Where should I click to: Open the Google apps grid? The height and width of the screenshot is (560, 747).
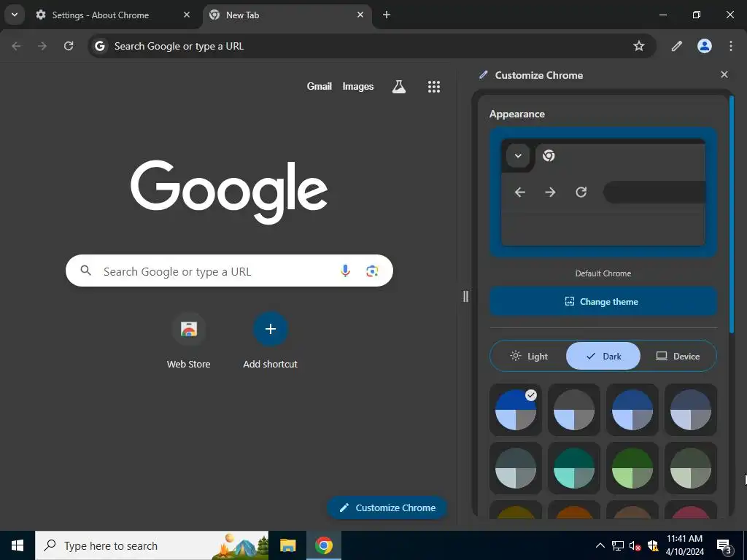pos(433,86)
